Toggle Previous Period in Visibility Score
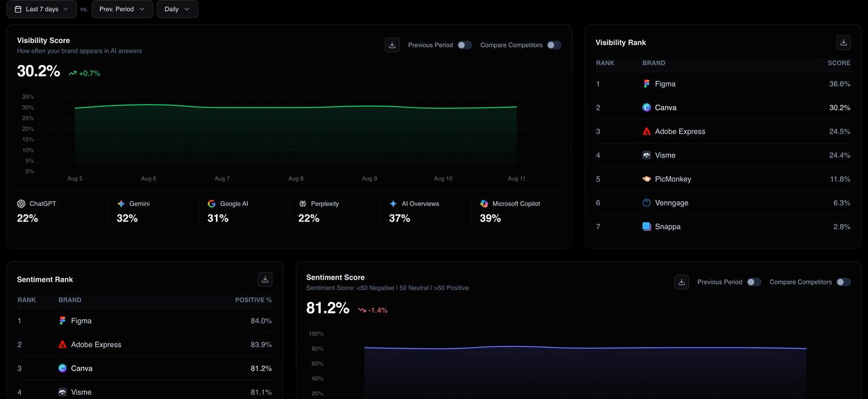This screenshot has width=868, height=399. pyautogui.click(x=465, y=45)
